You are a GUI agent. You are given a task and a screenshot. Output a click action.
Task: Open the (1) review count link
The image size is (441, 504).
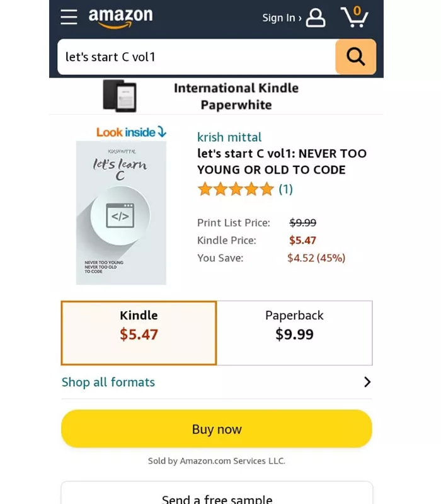286,189
